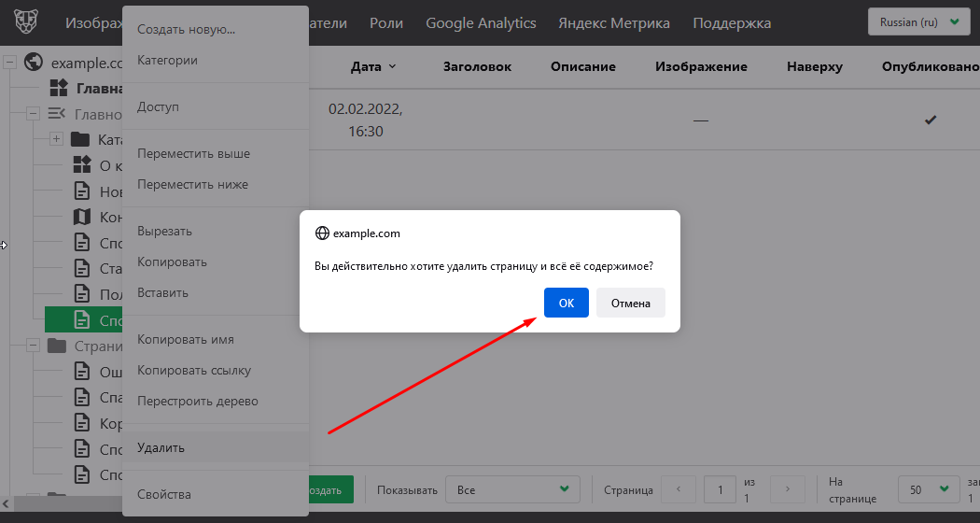
Task: Click the globe icon beside example.com in tree
Action: tap(34, 63)
